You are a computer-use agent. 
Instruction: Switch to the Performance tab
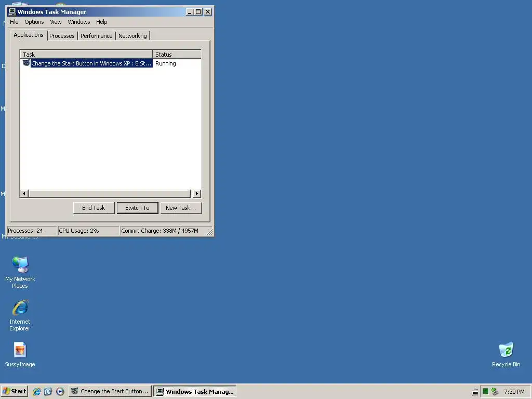pos(96,36)
